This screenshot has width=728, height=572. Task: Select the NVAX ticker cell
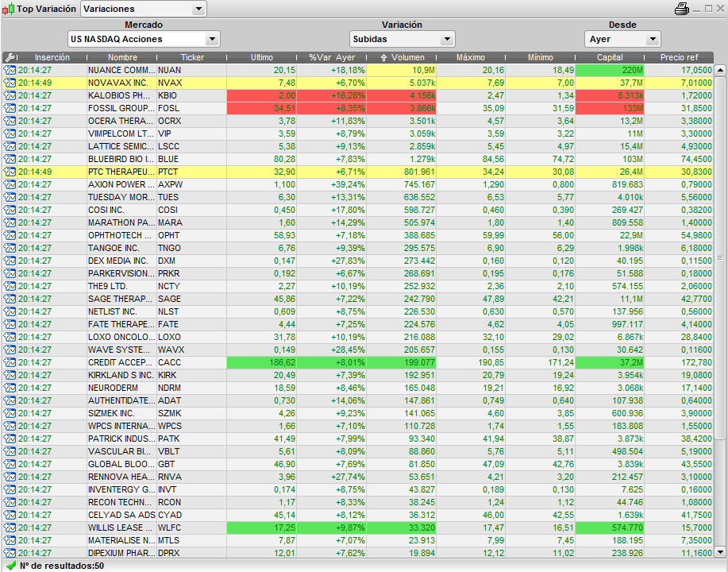[192, 83]
